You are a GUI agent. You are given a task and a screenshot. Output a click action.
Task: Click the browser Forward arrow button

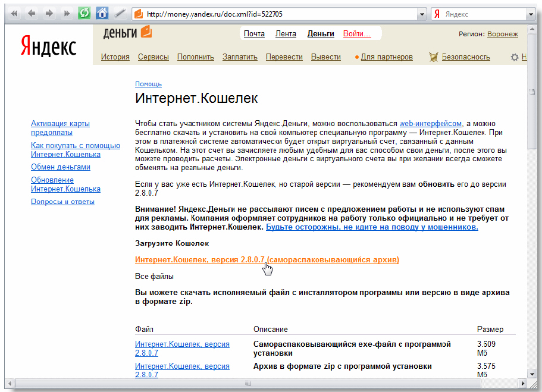49,14
